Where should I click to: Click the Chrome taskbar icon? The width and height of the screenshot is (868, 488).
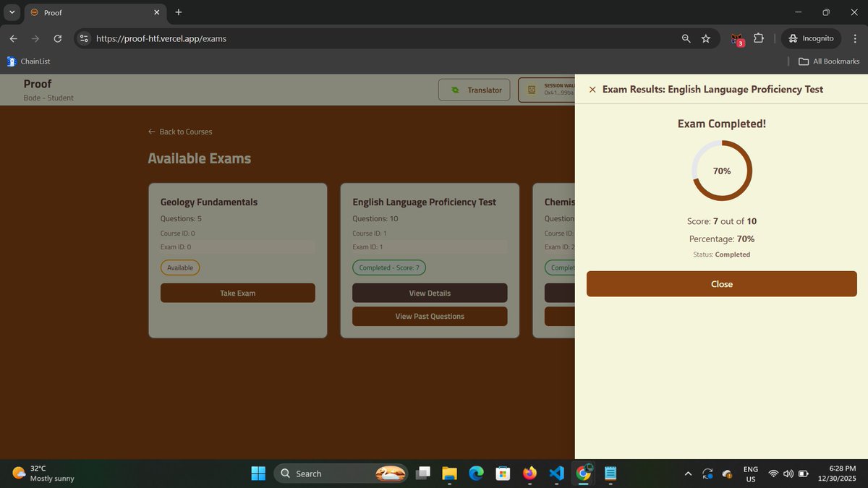click(x=583, y=474)
